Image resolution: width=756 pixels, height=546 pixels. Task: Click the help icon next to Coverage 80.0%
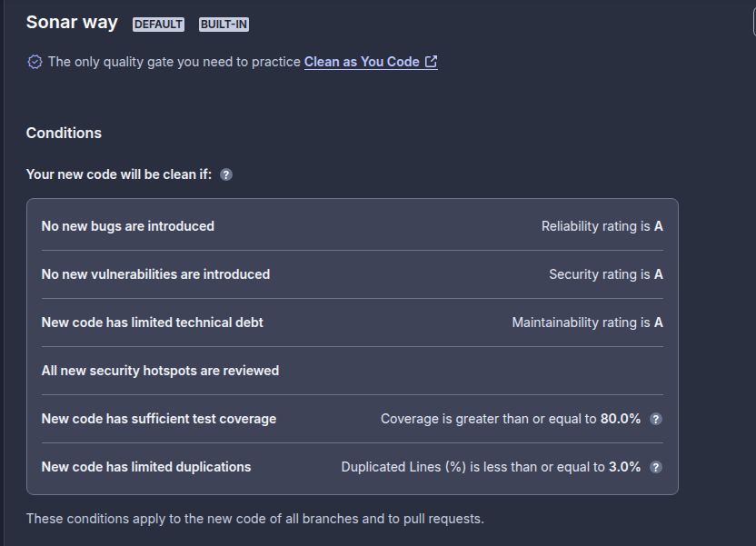656,419
